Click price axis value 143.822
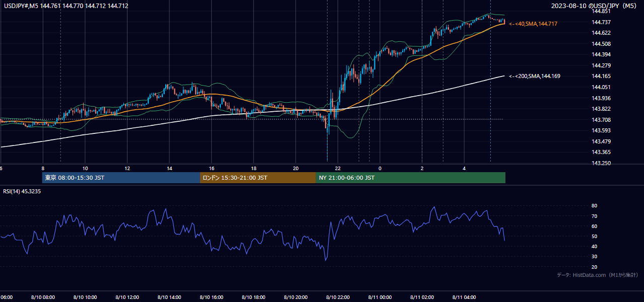Image resolution: width=644 pixels, height=302 pixels. [x=601, y=109]
